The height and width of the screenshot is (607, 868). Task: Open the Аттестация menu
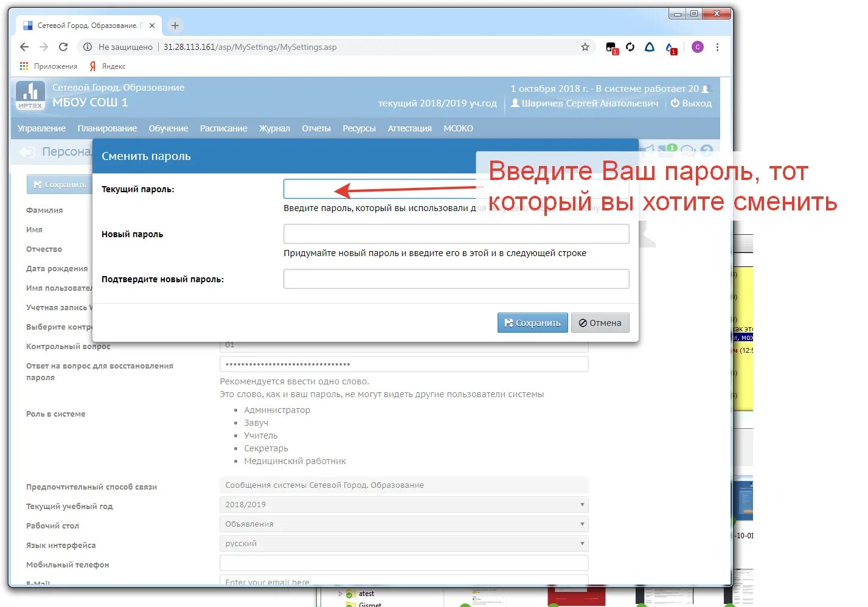click(x=409, y=128)
